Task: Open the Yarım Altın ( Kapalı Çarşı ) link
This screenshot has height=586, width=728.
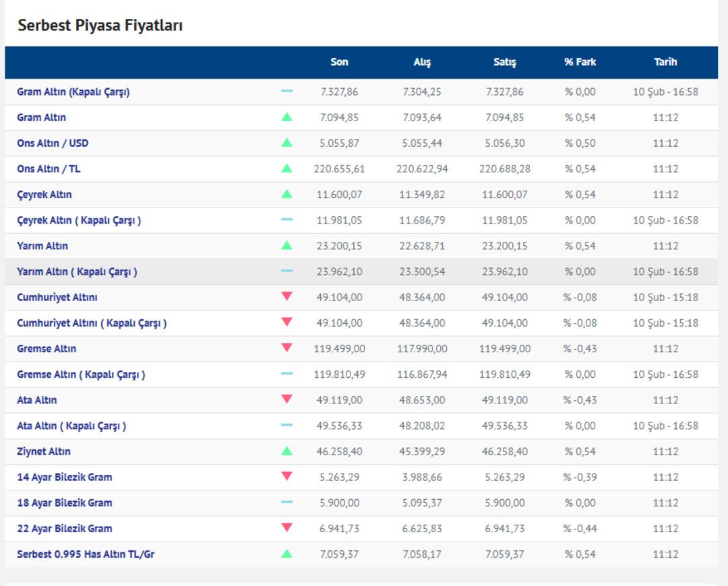Action: [77, 271]
